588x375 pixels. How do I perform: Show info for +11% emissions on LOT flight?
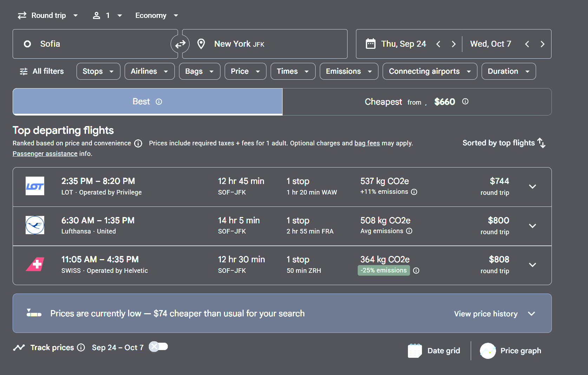tap(414, 192)
